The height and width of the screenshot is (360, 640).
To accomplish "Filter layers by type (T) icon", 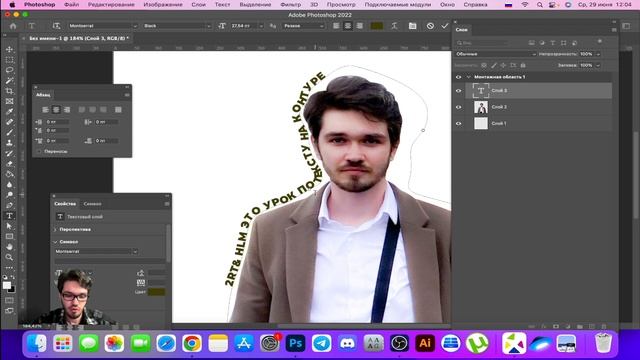I will click(553, 42).
